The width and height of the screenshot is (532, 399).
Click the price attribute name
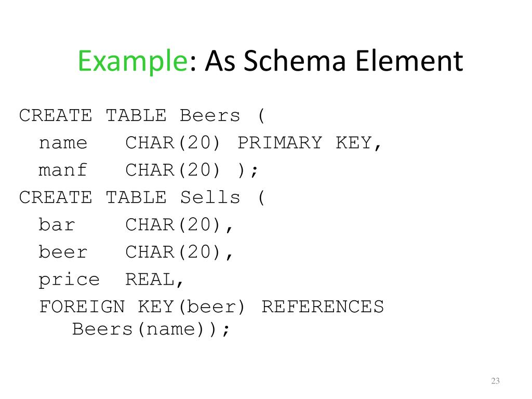click(x=69, y=281)
